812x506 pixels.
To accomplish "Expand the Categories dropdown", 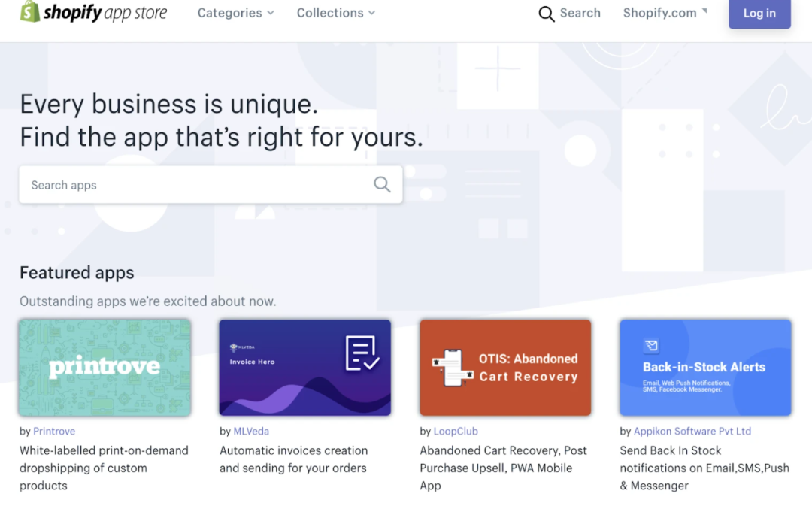I will [x=235, y=13].
